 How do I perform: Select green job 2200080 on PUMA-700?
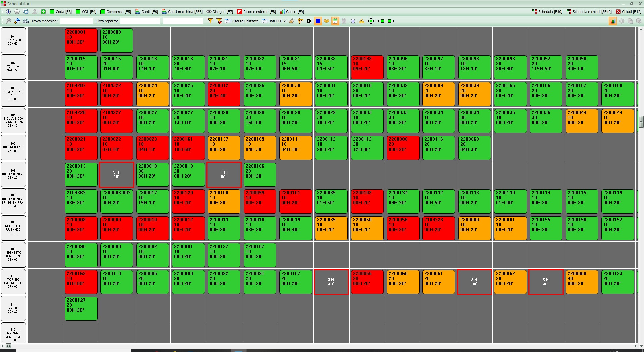click(117, 40)
